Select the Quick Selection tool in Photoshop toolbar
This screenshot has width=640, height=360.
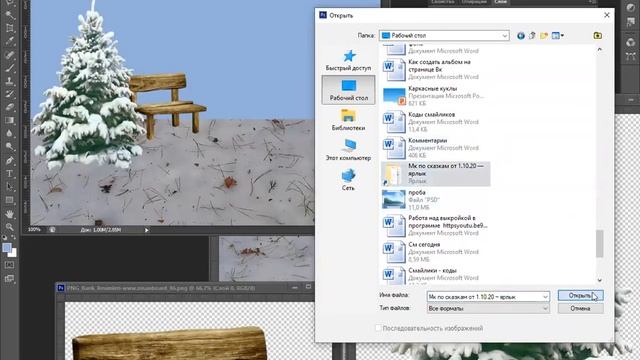click(x=10, y=16)
